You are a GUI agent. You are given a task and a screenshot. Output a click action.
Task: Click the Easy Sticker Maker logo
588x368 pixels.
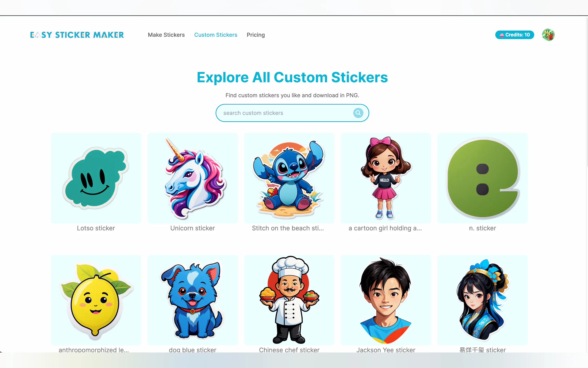coord(77,35)
